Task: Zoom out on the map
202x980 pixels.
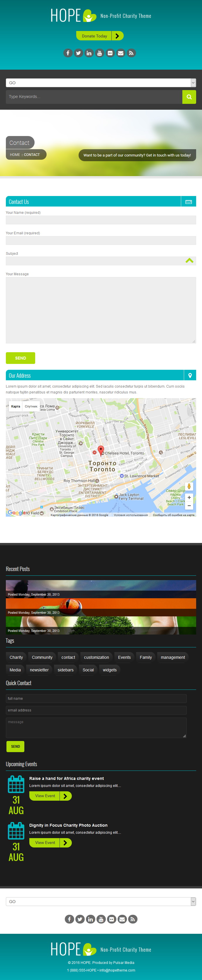Action: [x=189, y=506]
